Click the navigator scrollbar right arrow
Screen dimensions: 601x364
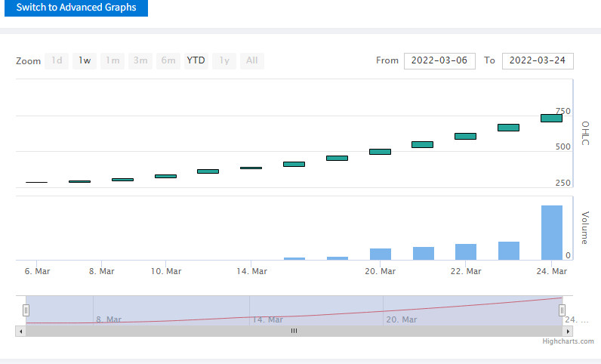(568, 331)
